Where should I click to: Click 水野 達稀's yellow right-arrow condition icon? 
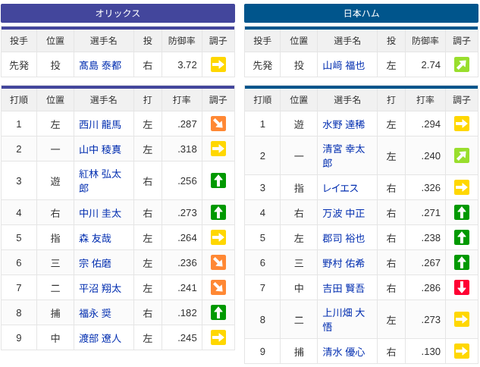pyautogui.click(x=462, y=124)
